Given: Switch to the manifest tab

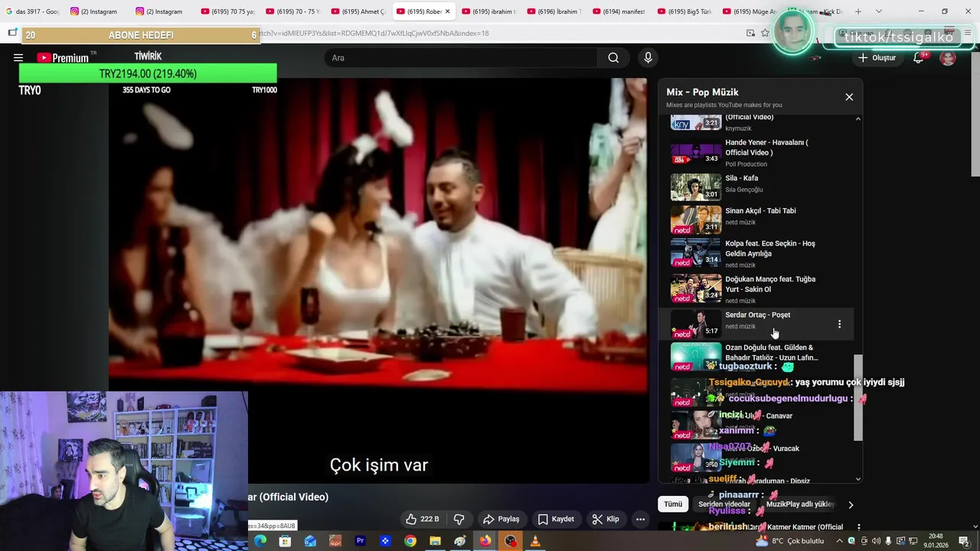Looking at the screenshot, I should pyautogui.click(x=619, y=11).
